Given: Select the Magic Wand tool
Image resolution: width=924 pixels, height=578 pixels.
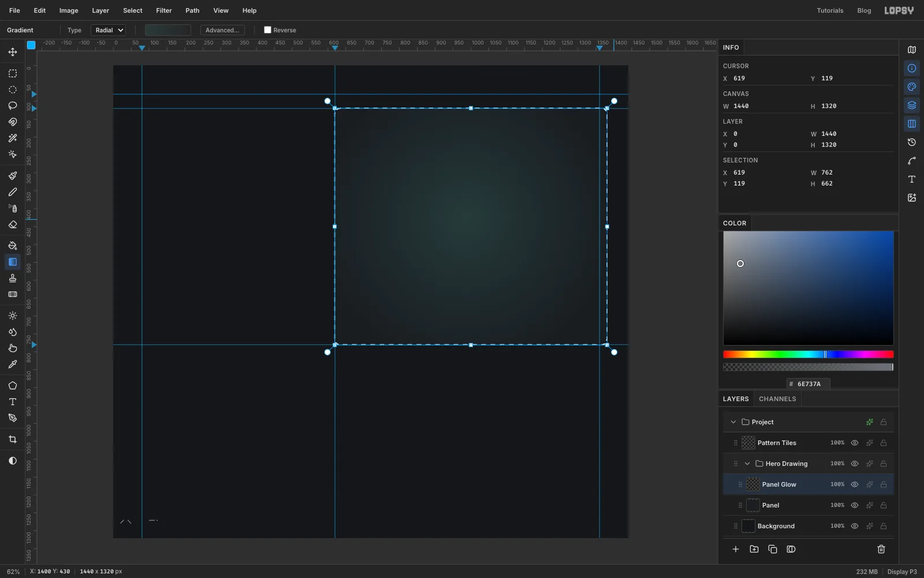Looking at the screenshot, I should click(x=13, y=138).
